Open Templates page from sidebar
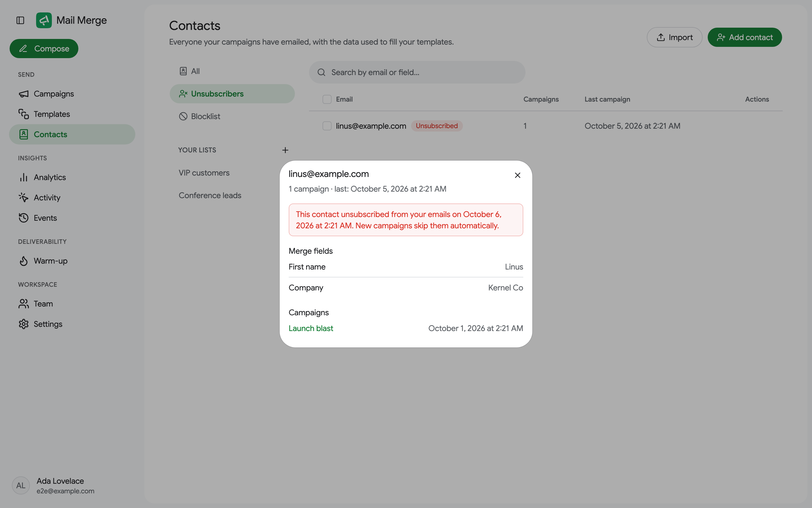 tap(72, 114)
